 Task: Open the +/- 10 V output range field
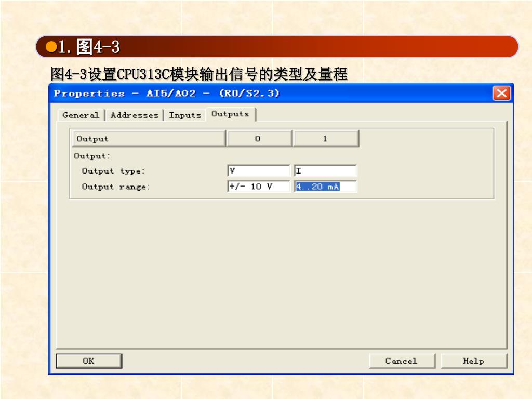click(259, 187)
